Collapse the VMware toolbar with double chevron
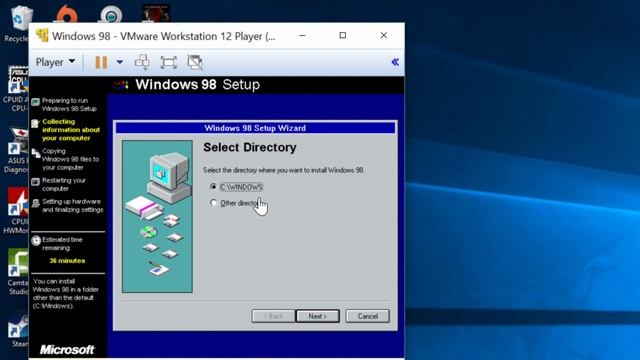640x360 pixels. pyautogui.click(x=395, y=62)
